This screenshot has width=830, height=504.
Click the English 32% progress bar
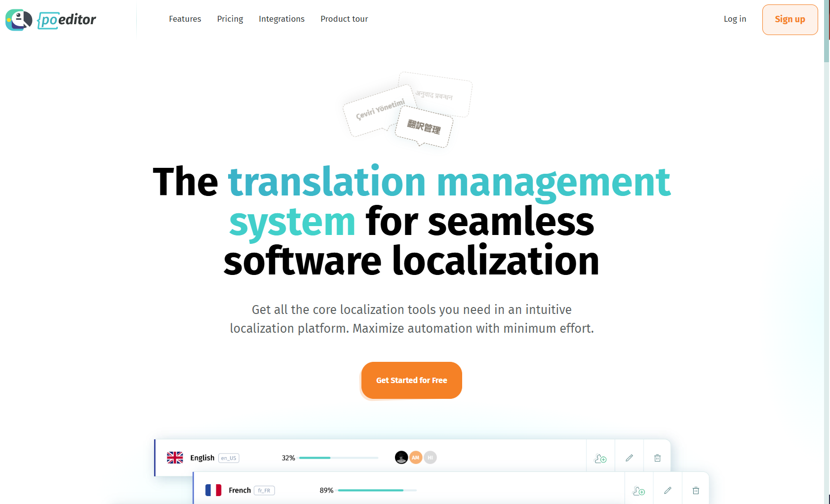point(339,458)
